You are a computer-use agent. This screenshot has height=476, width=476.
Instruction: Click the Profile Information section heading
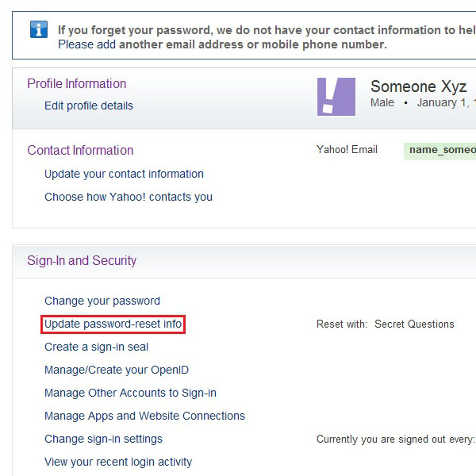point(76,84)
